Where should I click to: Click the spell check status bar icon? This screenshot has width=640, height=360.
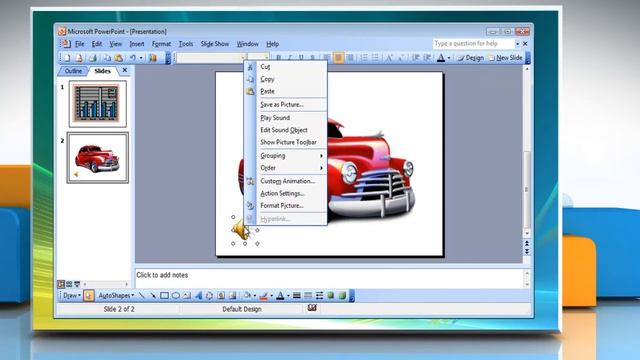312,308
